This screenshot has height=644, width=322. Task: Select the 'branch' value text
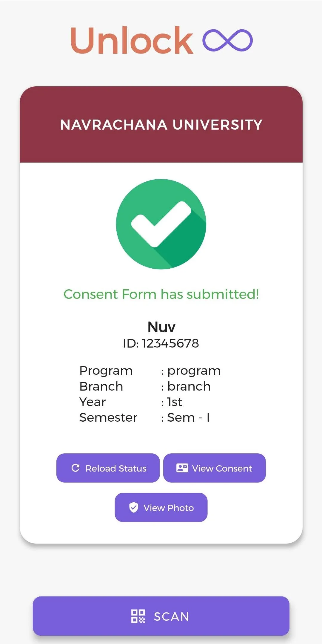[189, 386]
